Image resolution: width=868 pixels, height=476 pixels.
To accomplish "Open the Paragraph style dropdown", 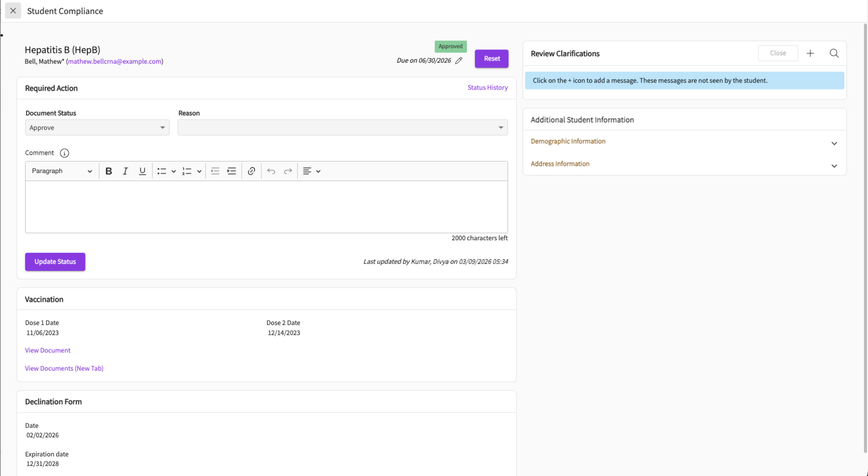I will coord(62,171).
